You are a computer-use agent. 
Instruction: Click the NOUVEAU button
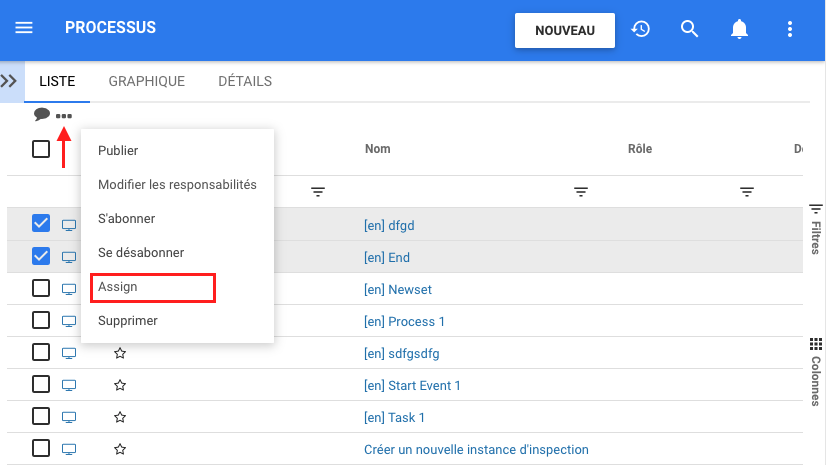click(564, 30)
